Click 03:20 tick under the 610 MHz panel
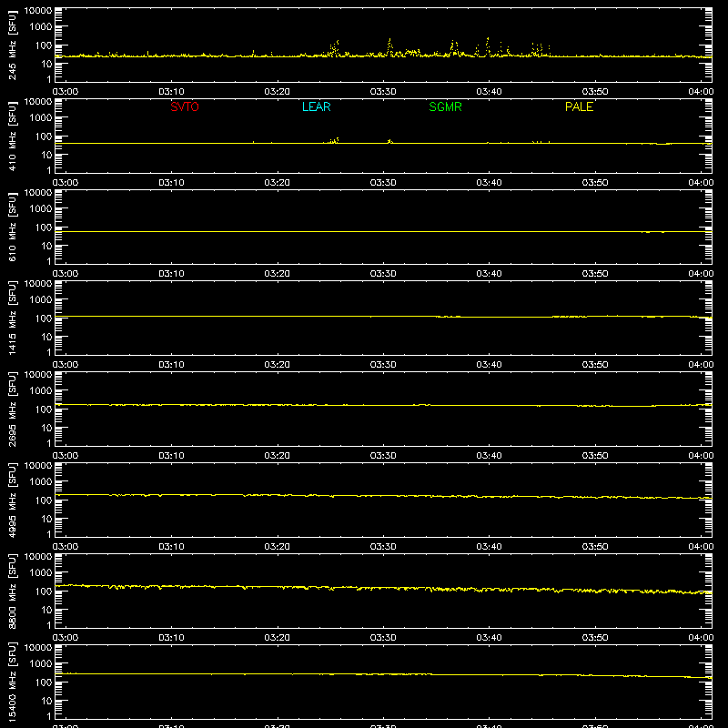Viewport: 728px width, 728px height. tap(278, 274)
